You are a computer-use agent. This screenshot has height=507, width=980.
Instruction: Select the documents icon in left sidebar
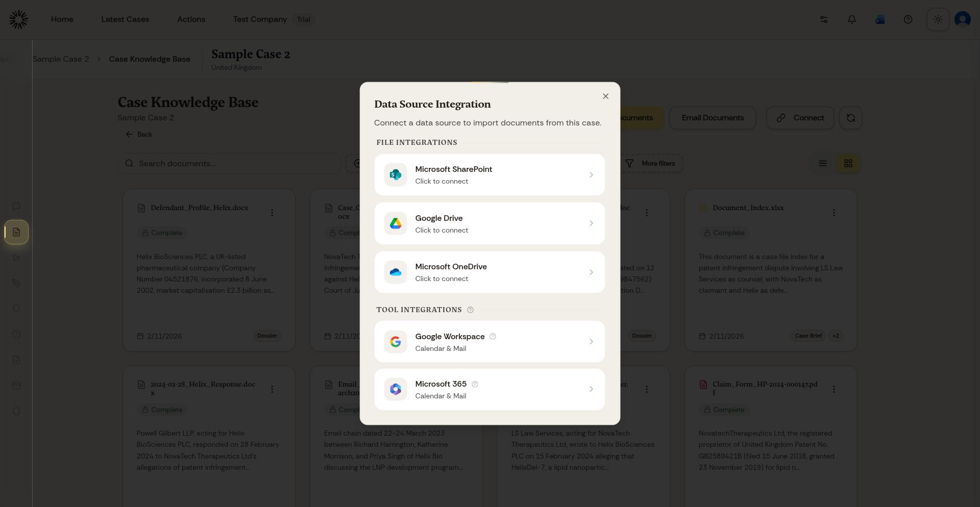pyautogui.click(x=16, y=232)
